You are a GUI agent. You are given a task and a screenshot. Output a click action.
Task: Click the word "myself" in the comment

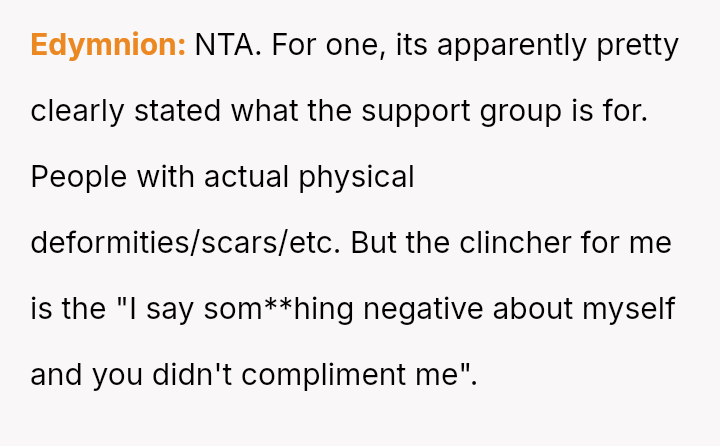pyautogui.click(x=632, y=309)
